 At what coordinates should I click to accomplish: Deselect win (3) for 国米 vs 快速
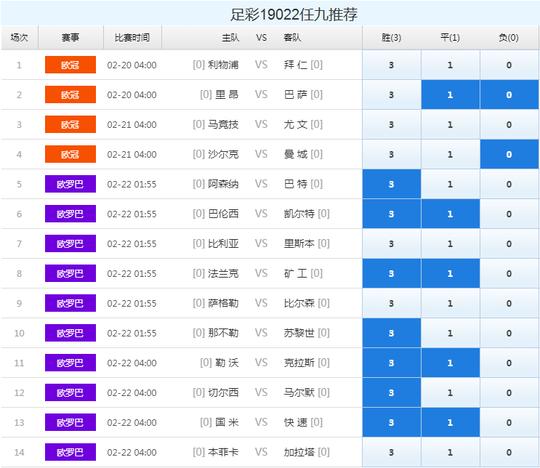click(x=392, y=423)
